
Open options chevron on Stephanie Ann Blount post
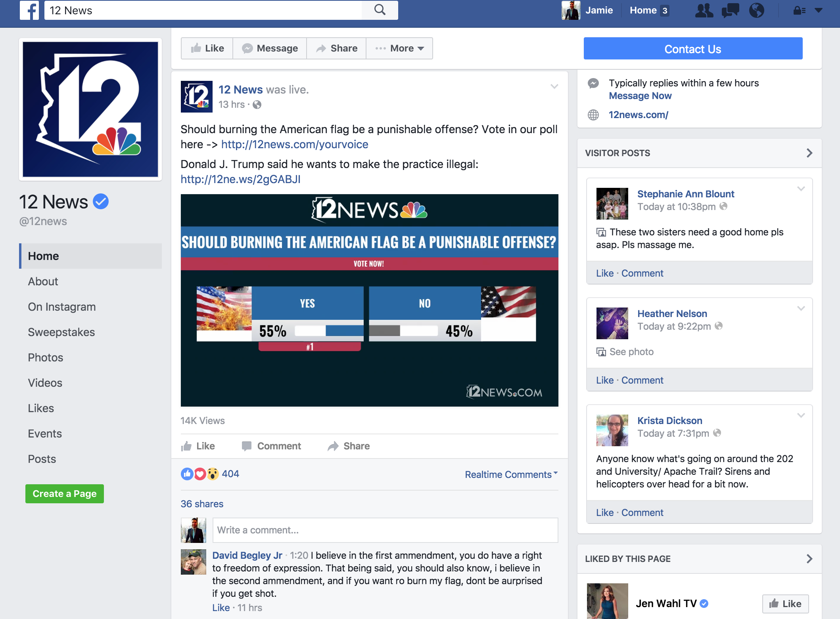pos(801,189)
